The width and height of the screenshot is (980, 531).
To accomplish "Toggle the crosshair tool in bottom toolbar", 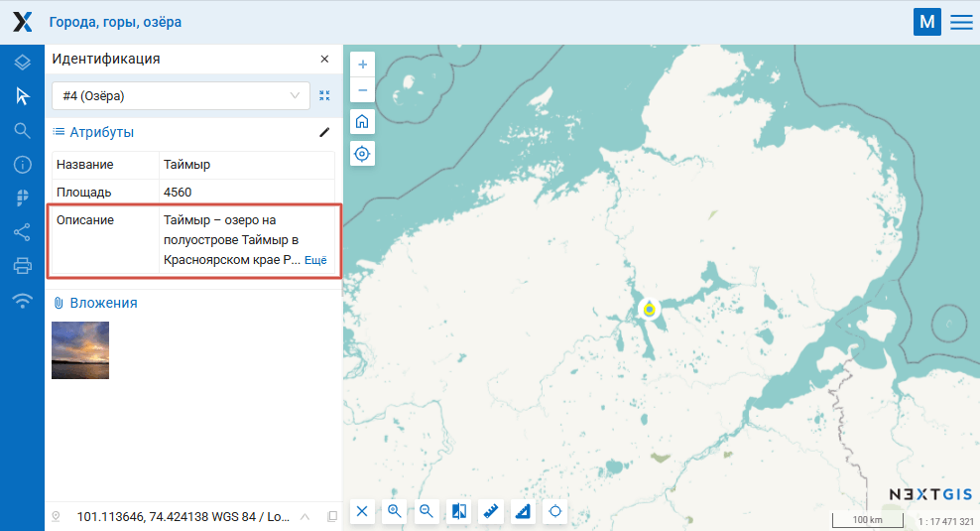I will pyautogui.click(x=555, y=511).
